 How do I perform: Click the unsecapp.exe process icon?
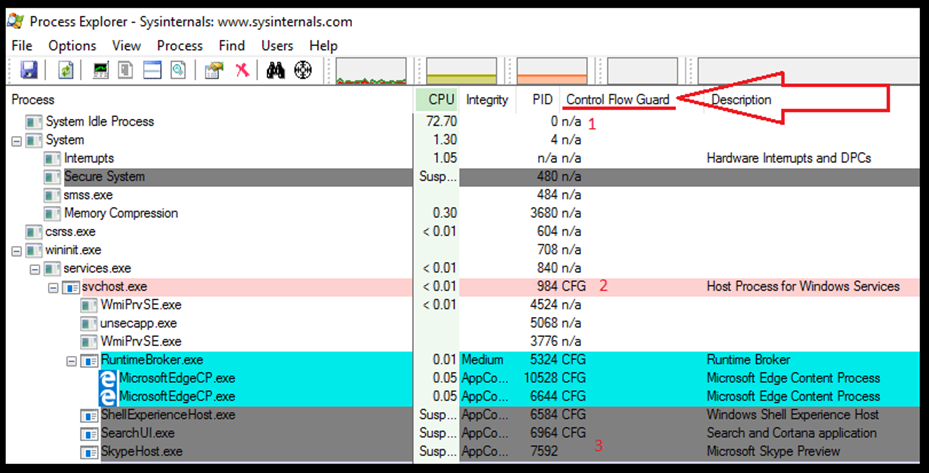pos(89,324)
